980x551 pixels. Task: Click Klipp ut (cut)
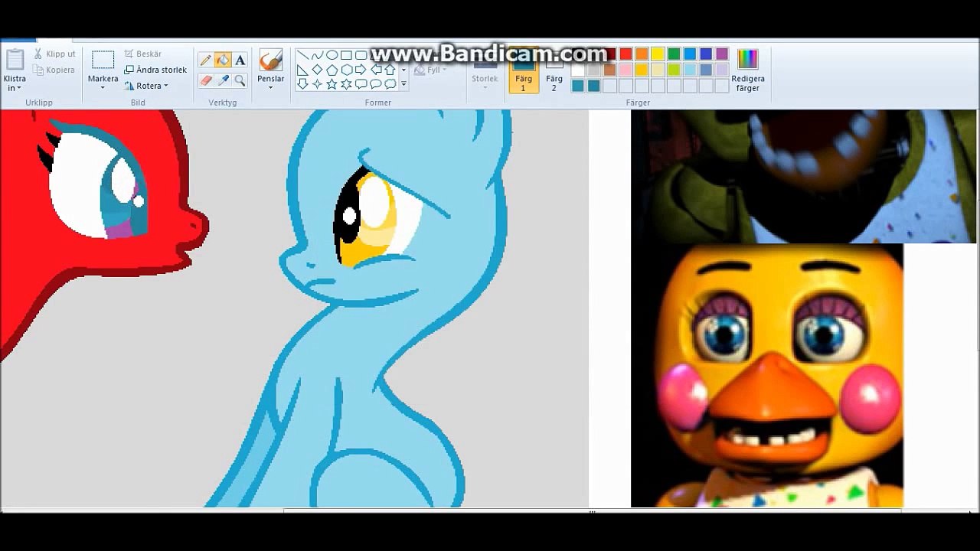coord(55,54)
